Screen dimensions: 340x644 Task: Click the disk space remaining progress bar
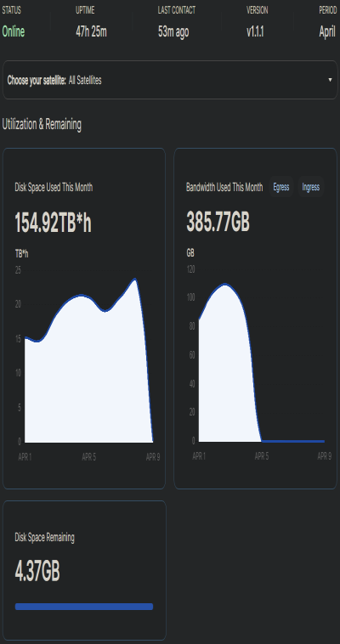[x=84, y=607]
